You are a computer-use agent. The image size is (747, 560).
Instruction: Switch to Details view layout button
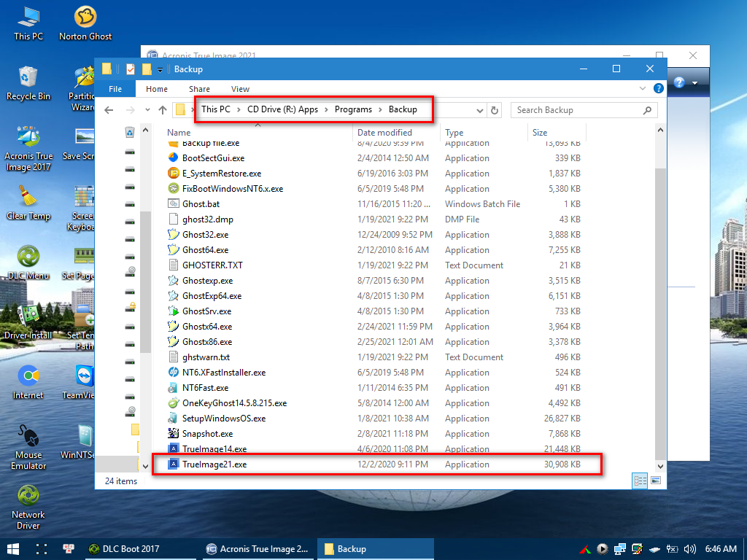tap(640, 481)
